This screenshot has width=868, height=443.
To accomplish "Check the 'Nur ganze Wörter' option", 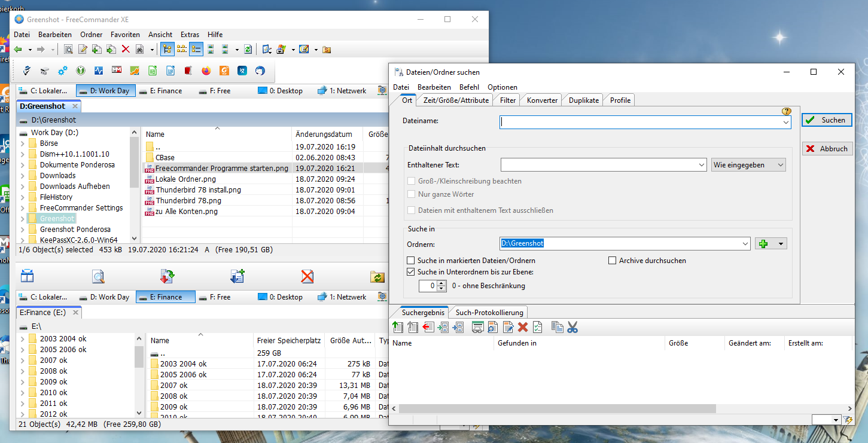I will pyautogui.click(x=411, y=194).
